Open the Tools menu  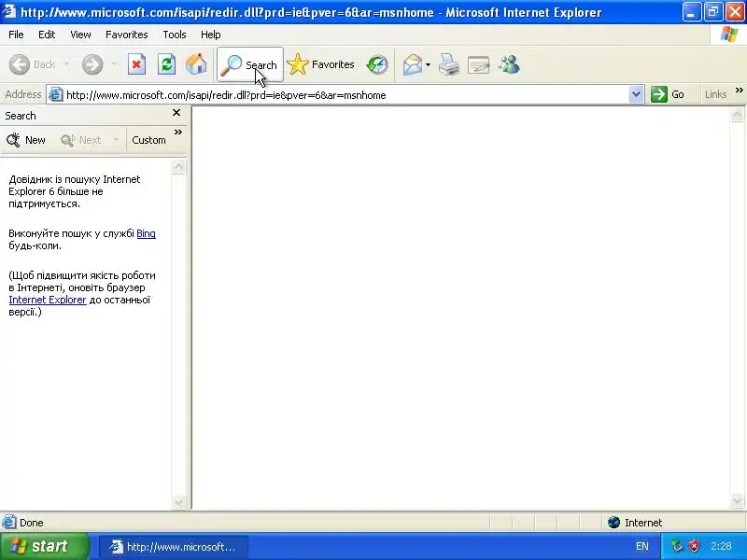point(175,35)
